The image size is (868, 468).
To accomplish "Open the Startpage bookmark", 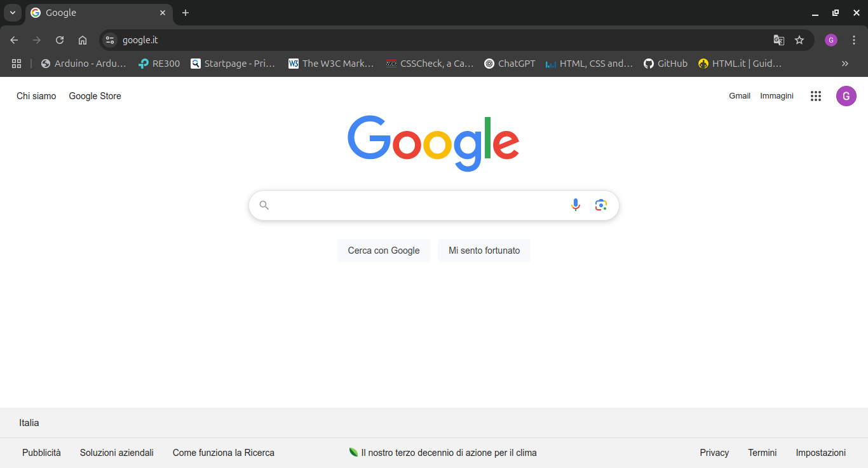I will click(x=233, y=64).
